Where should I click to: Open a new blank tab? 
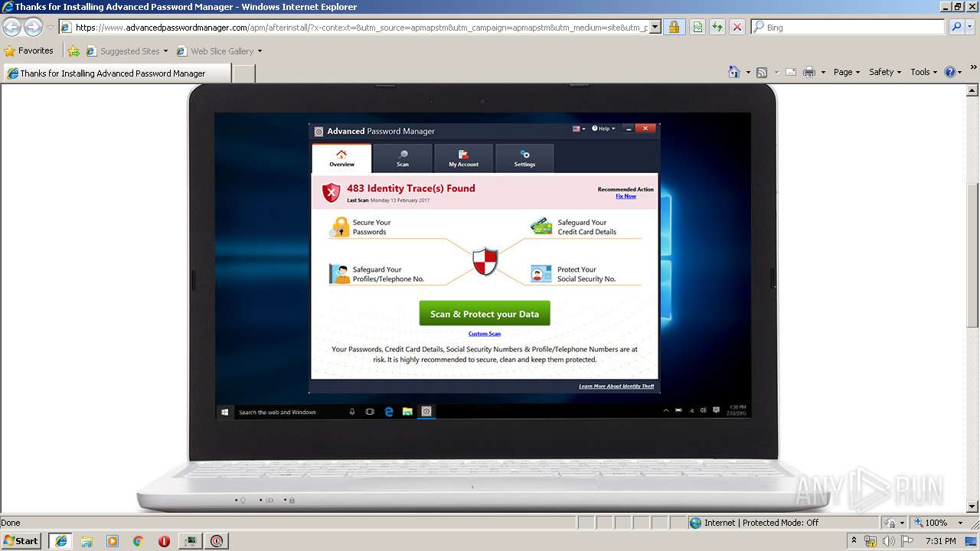click(243, 73)
